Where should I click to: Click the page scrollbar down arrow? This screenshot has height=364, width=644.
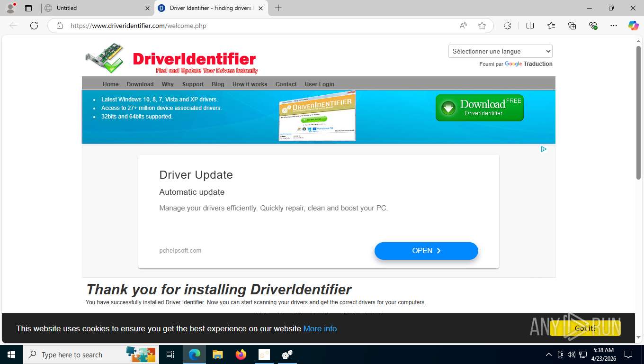(639, 337)
